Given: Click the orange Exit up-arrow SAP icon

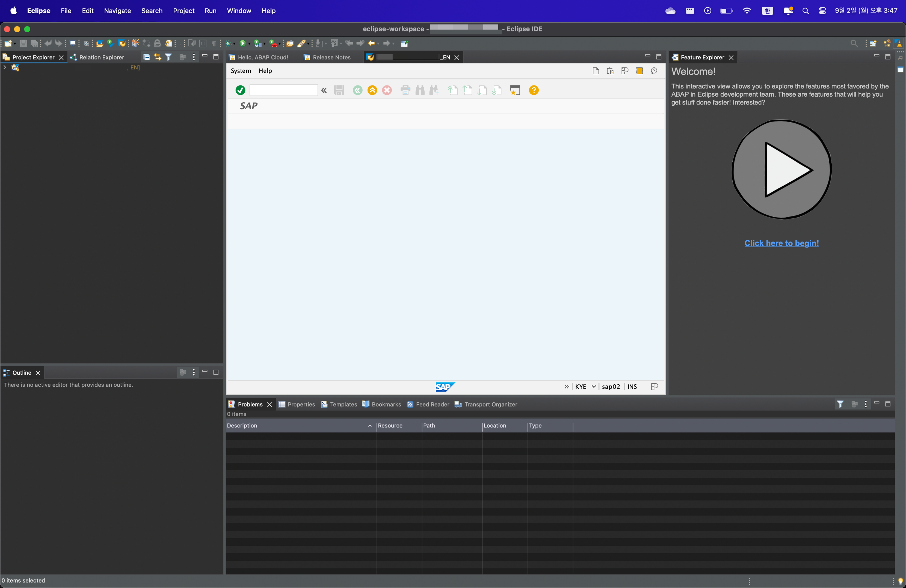Looking at the screenshot, I should [x=372, y=90].
